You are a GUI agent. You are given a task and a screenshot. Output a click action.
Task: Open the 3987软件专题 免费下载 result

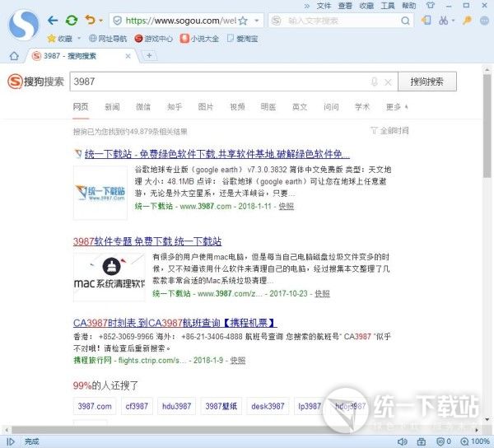click(147, 241)
